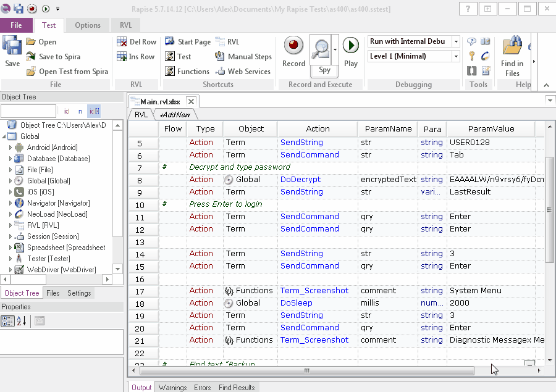Insert a row with Ins Row
Image resolution: width=556 pixels, height=392 pixels.
tap(136, 57)
